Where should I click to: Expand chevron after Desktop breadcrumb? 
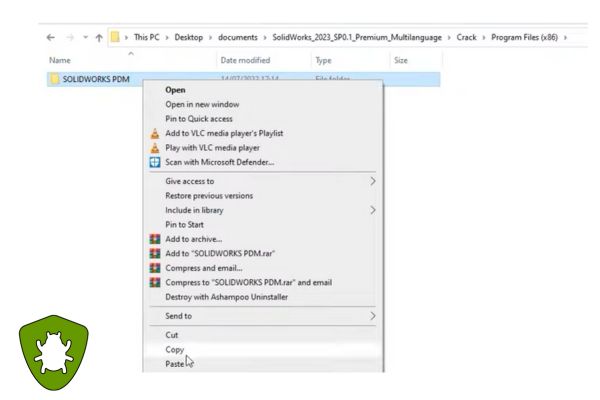210,38
